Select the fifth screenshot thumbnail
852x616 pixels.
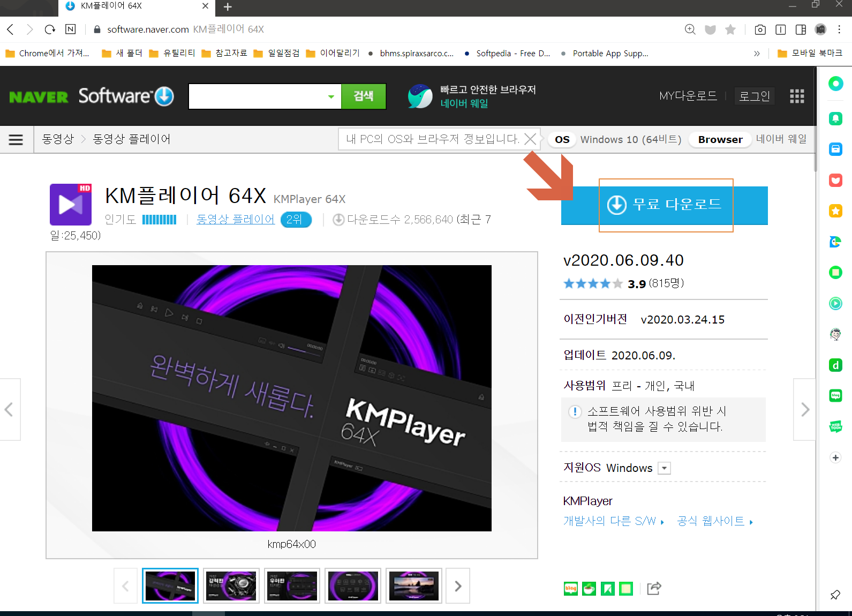(x=414, y=586)
